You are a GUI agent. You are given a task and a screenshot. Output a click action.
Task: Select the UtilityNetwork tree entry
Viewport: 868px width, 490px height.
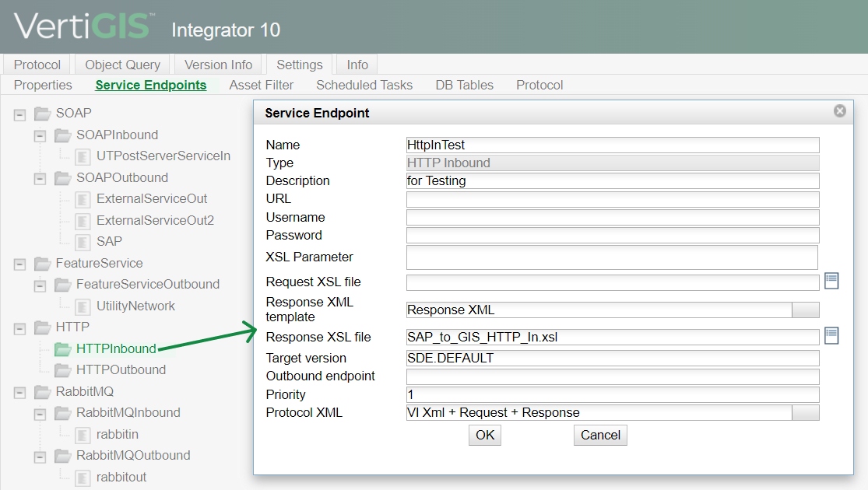(135, 306)
